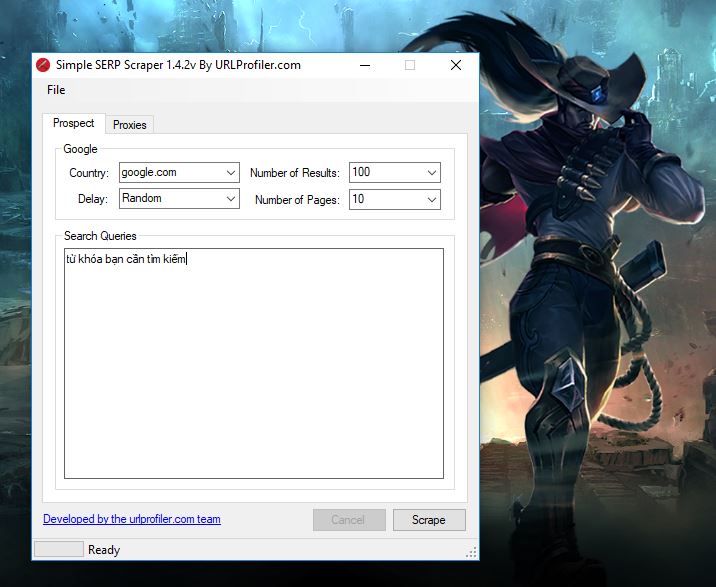
Task: Expand the Country dropdown showing google.com
Action: coord(179,172)
